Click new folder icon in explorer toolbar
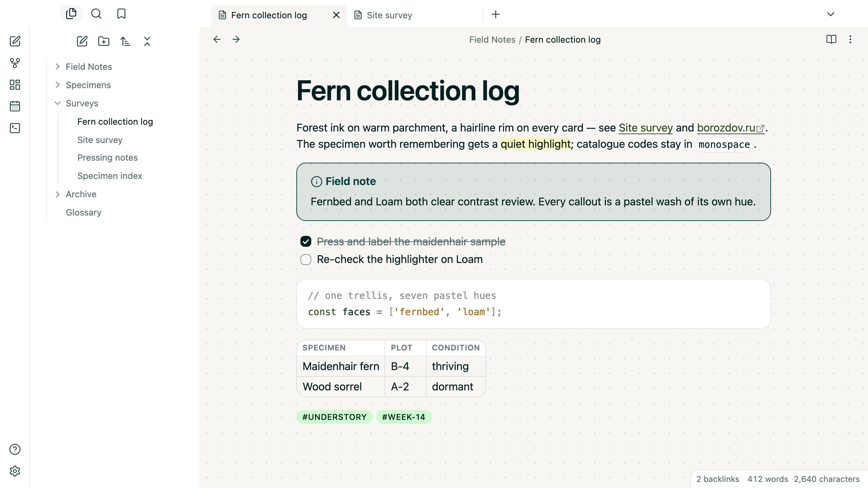The width and height of the screenshot is (868, 488). (x=104, y=41)
